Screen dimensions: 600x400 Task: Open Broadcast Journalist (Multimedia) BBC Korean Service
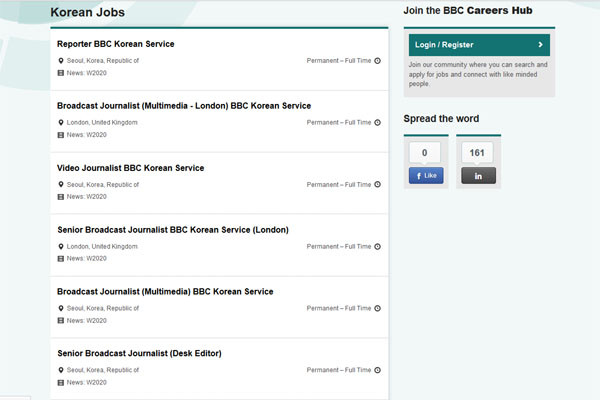pos(165,292)
